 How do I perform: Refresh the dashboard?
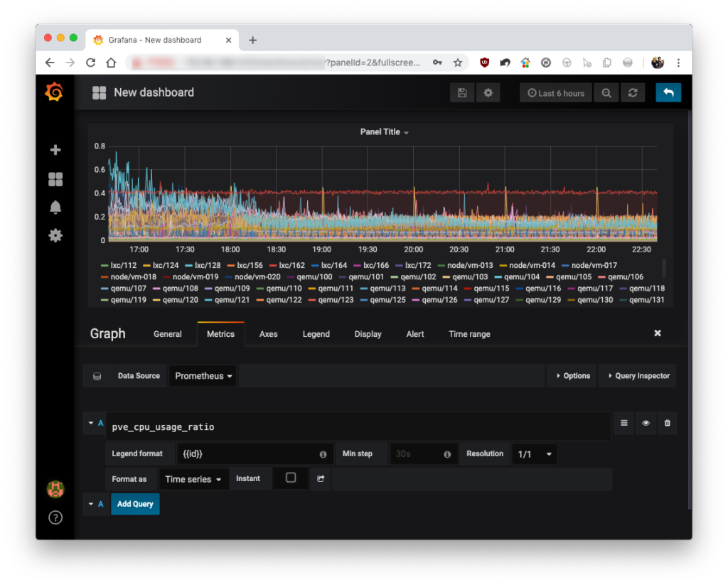[633, 93]
